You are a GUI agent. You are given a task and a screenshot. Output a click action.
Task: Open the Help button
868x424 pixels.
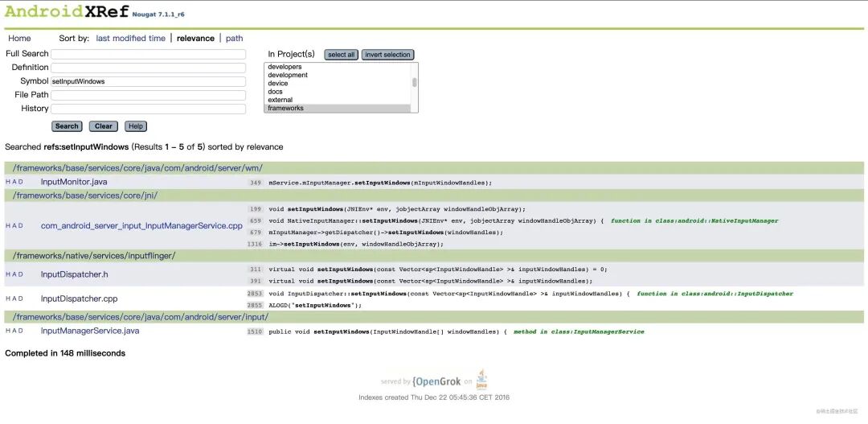(x=136, y=126)
